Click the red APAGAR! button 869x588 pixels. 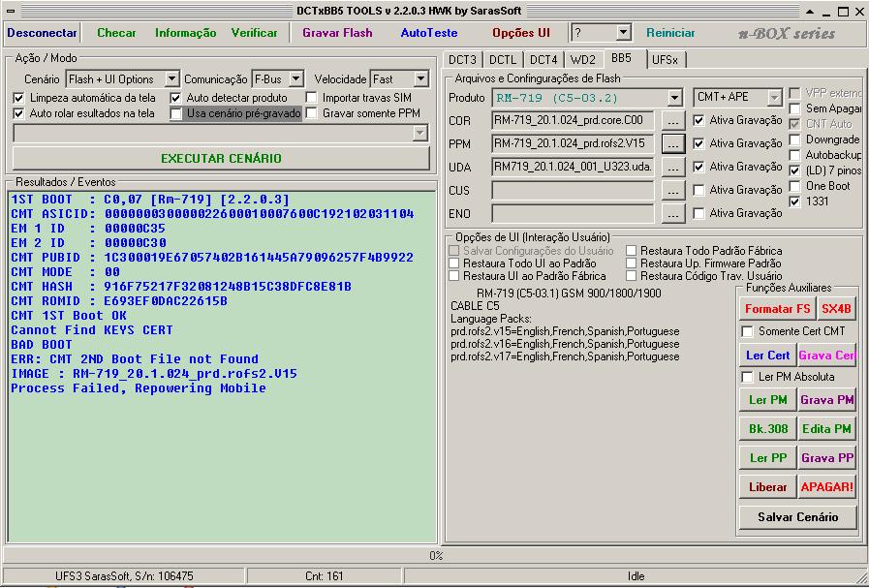(x=826, y=487)
